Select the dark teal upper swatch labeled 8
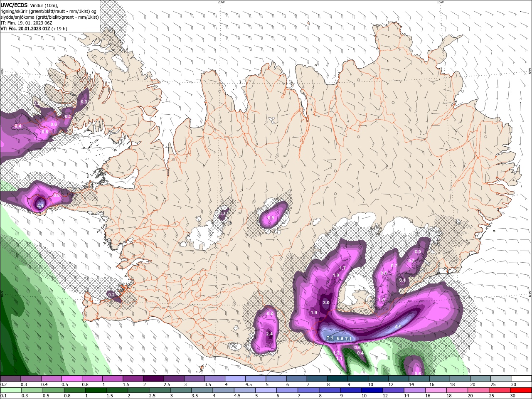 [x=337, y=379]
